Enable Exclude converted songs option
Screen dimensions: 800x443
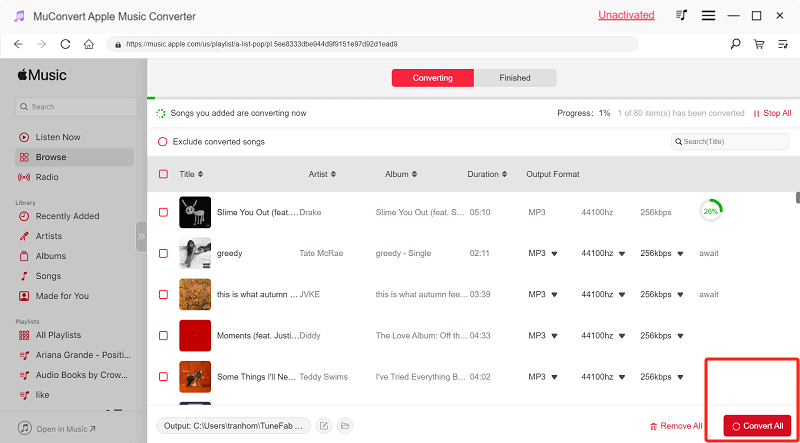click(x=162, y=142)
